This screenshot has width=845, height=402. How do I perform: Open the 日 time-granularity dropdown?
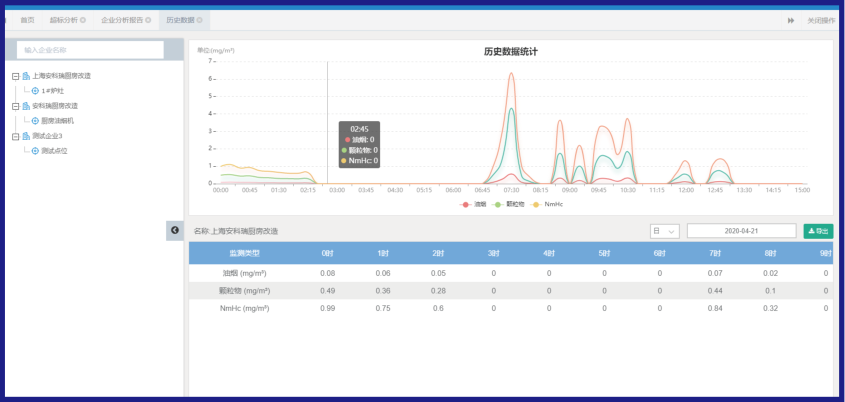coord(665,231)
